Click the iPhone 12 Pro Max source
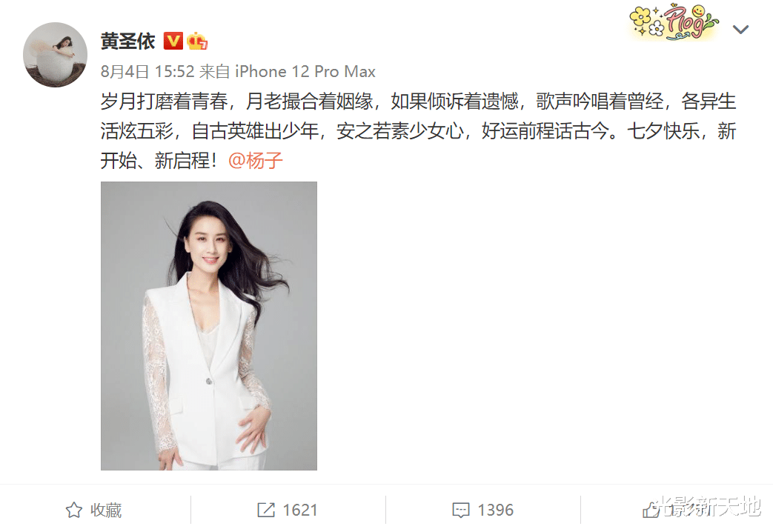Screen dimensions: 773x532 (x=305, y=71)
